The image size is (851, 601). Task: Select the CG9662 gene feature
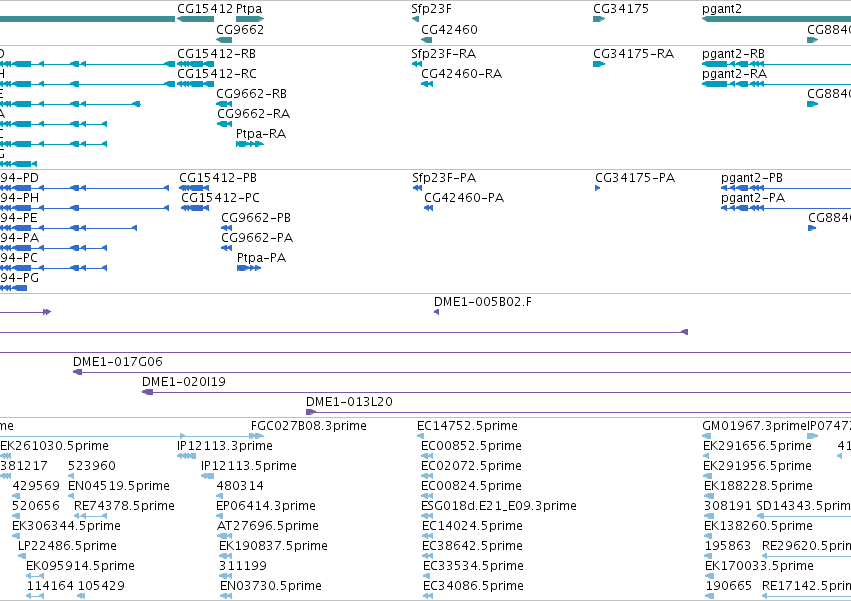(224, 40)
